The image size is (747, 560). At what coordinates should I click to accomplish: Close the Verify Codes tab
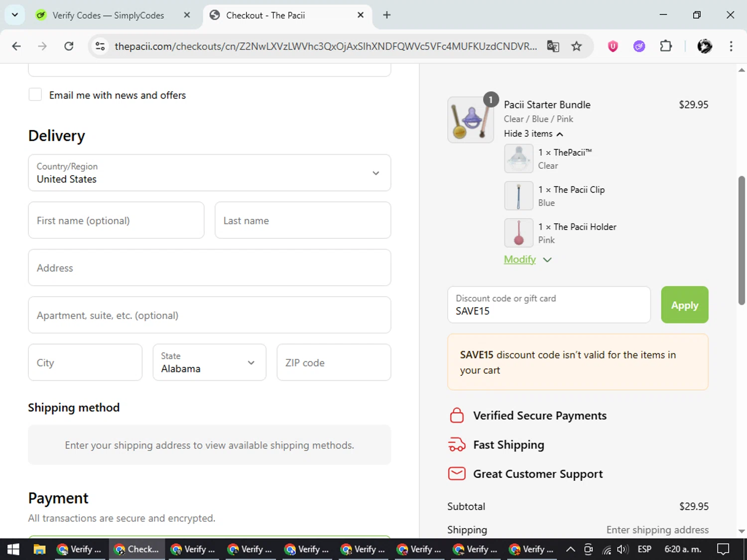(x=187, y=15)
